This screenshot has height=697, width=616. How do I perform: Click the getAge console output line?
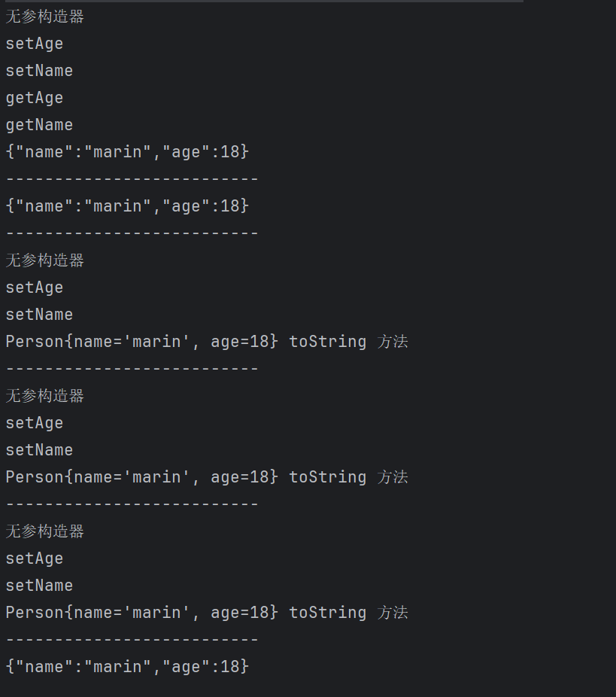[35, 98]
